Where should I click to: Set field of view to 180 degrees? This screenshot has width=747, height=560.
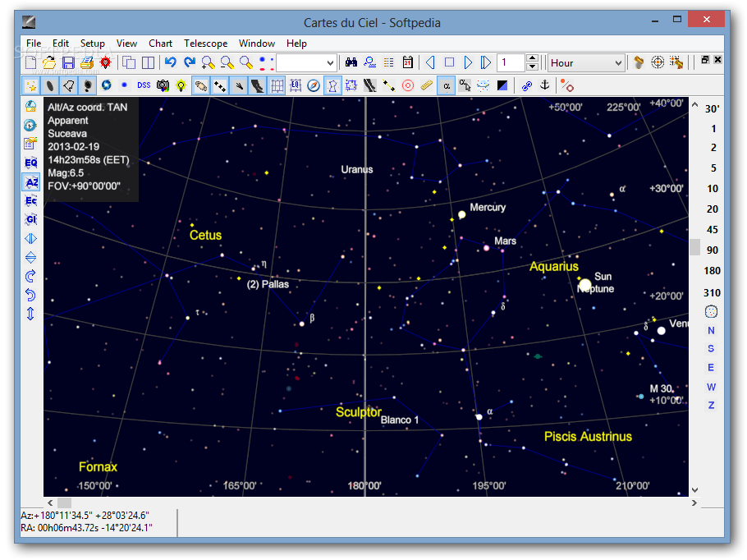tap(713, 271)
